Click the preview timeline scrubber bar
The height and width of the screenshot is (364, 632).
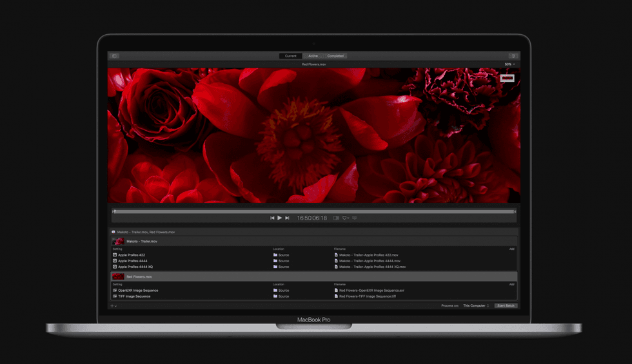point(314,211)
